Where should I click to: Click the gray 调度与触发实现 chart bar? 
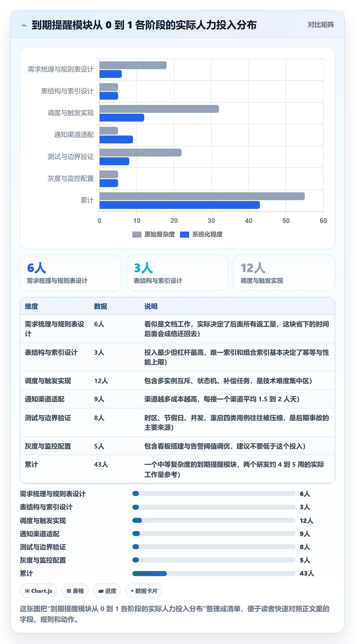coord(159,109)
